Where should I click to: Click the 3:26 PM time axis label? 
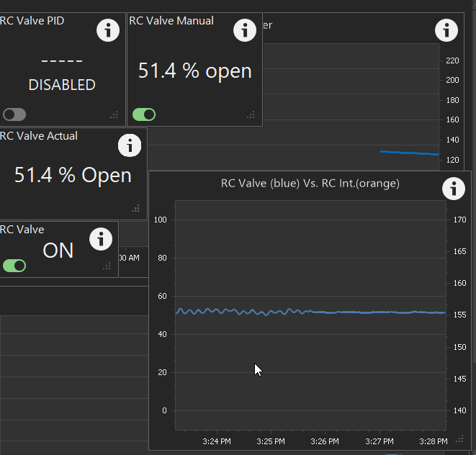coord(325,441)
